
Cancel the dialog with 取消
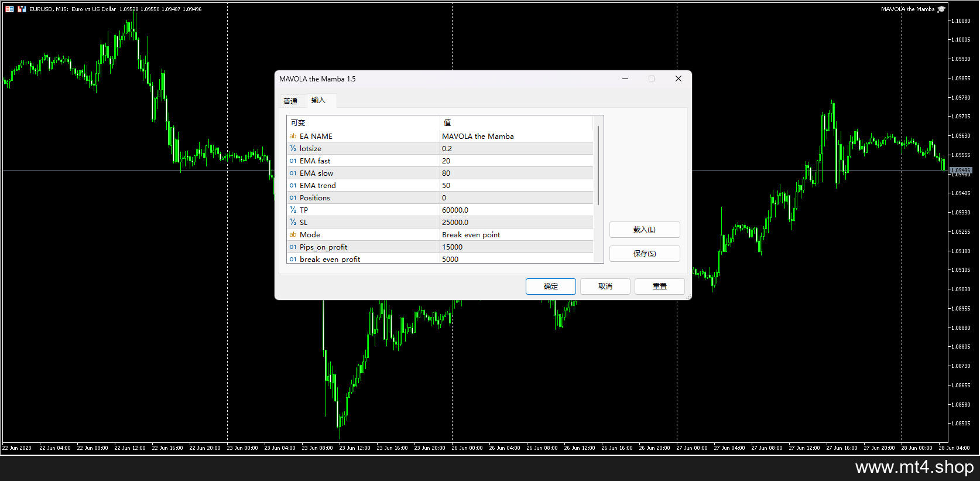(x=605, y=286)
